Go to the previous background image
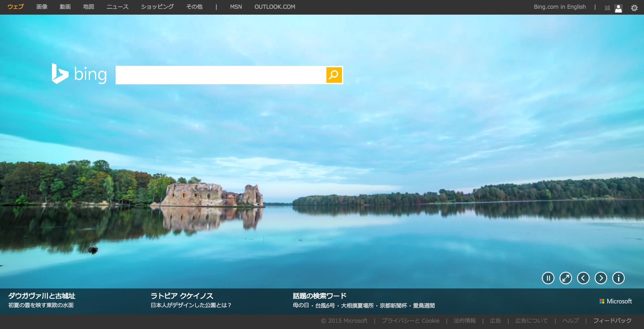The image size is (644, 329). [583, 278]
